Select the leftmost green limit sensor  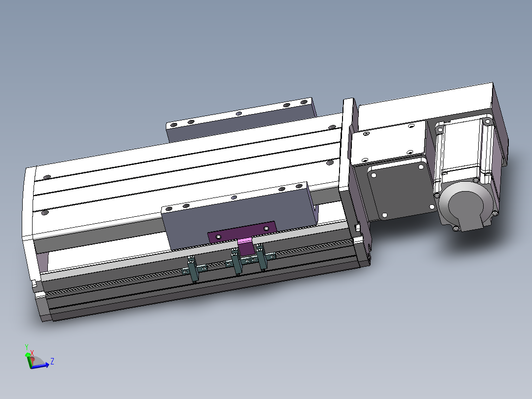coord(192,269)
